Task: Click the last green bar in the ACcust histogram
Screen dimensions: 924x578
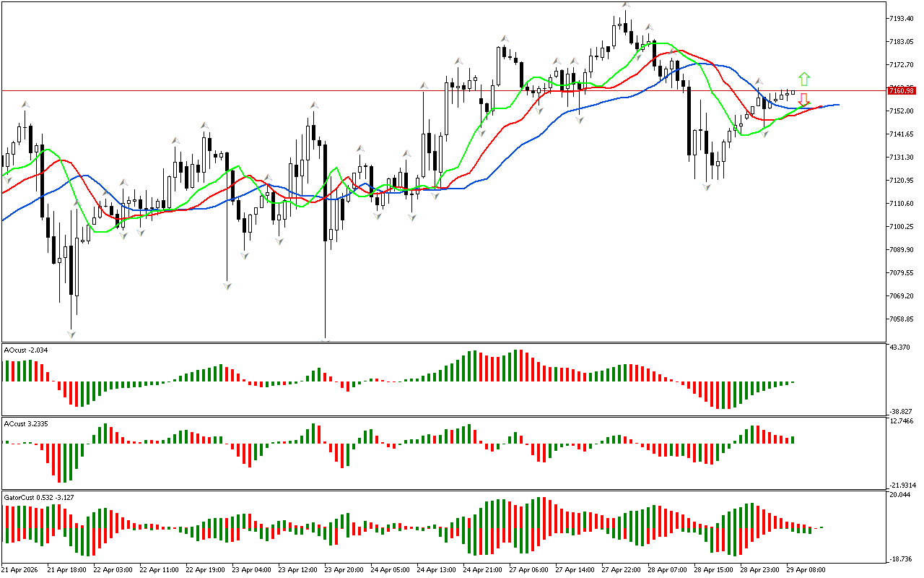Action: click(x=793, y=439)
